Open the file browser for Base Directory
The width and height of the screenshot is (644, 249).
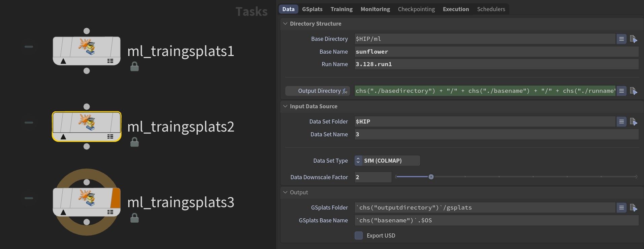coord(633,39)
